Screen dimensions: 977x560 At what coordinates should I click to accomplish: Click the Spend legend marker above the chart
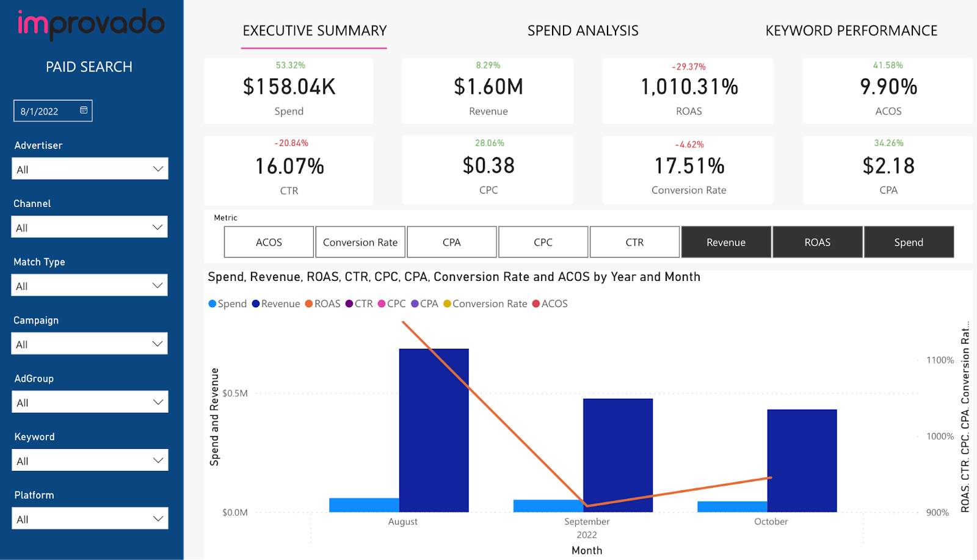click(212, 304)
